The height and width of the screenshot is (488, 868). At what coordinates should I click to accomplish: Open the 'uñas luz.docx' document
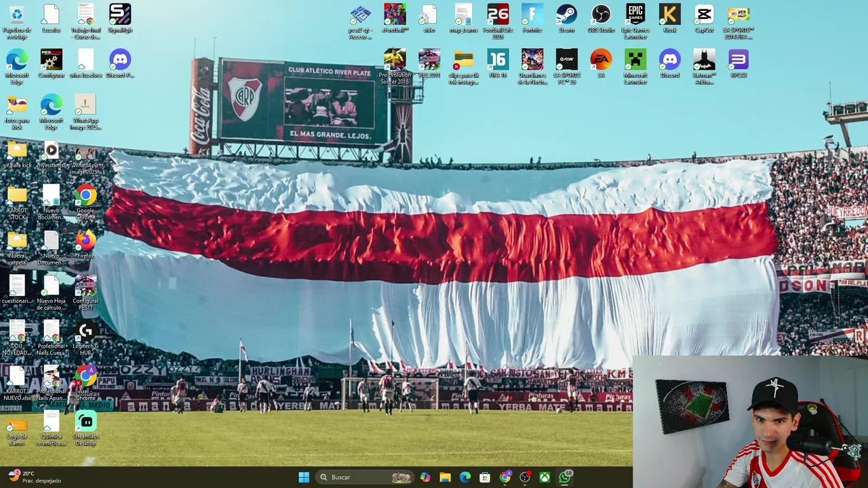85,63
